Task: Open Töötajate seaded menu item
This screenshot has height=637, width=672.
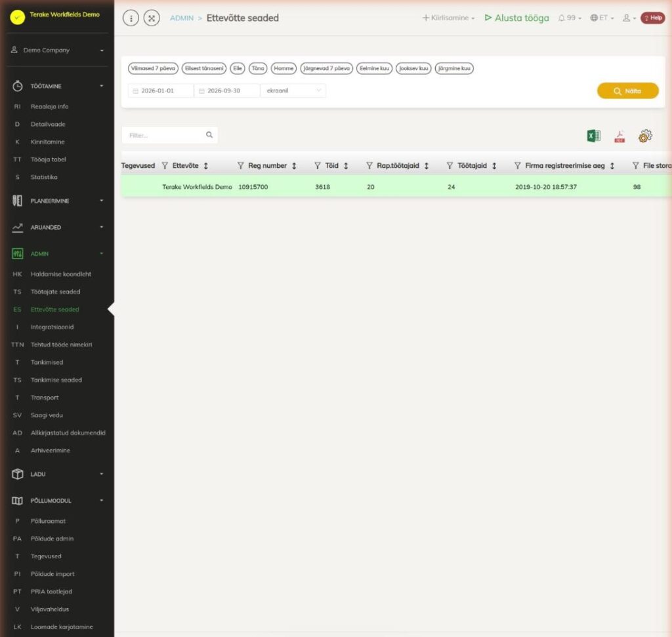Action: (x=55, y=292)
